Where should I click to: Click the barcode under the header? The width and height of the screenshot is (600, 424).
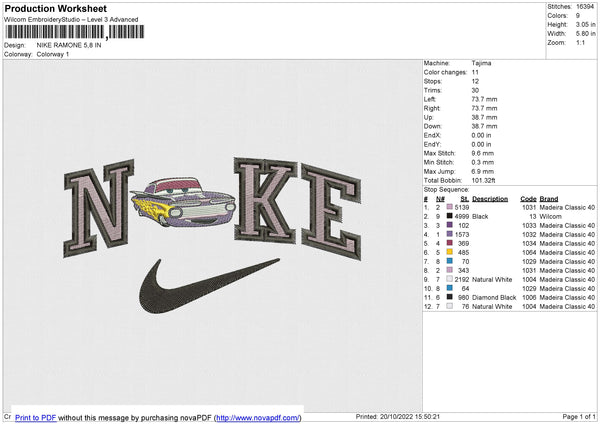pyautogui.click(x=74, y=32)
